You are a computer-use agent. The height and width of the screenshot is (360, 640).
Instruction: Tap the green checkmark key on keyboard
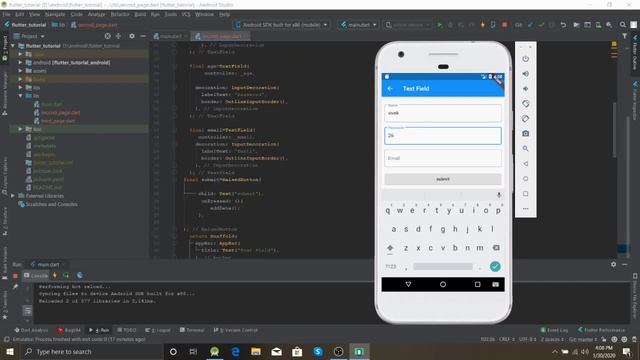(x=495, y=267)
